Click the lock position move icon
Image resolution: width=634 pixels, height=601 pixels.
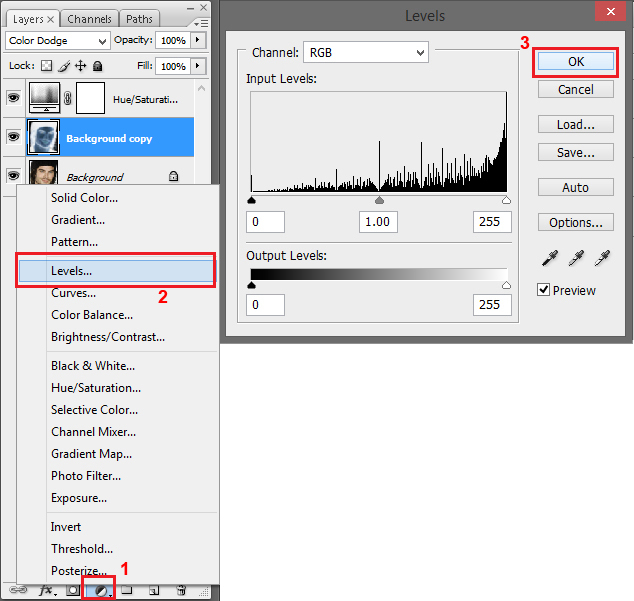point(80,66)
